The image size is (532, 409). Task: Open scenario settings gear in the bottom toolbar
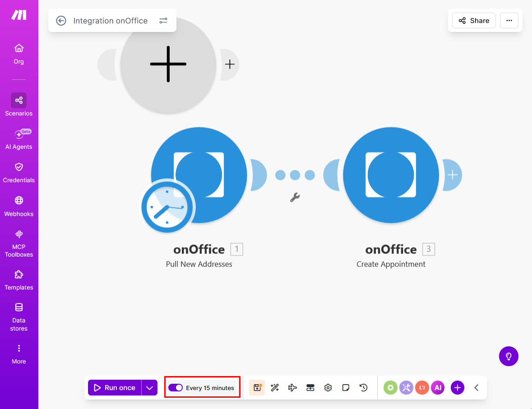coord(328,388)
